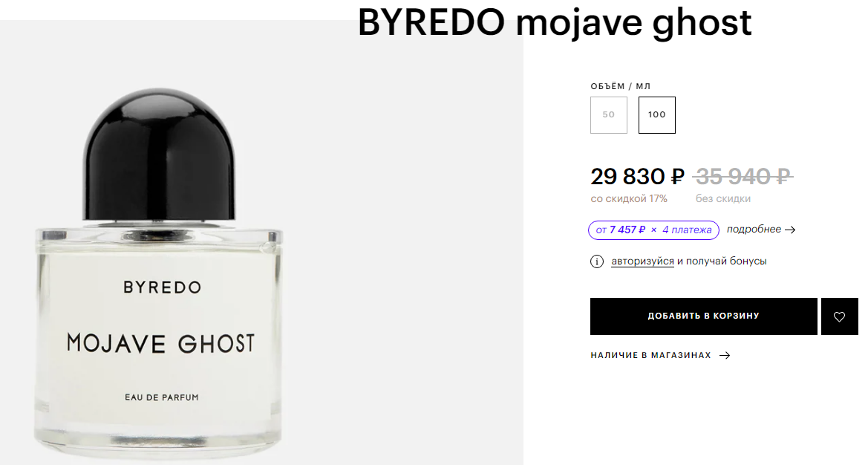868x465 pixels.
Task: Click the arrow next to подробнее
Action: click(x=791, y=230)
